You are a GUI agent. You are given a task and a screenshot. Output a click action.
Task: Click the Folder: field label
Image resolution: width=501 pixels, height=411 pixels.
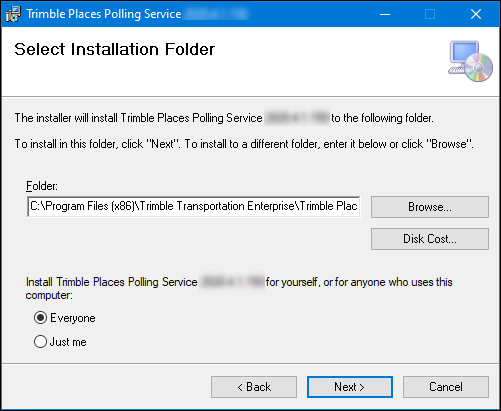tap(42, 186)
